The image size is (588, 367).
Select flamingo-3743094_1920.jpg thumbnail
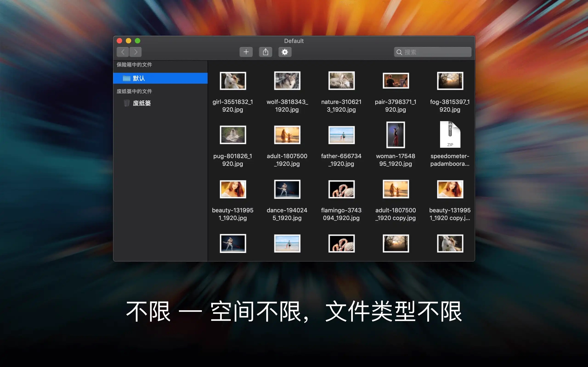click(341, 189)
